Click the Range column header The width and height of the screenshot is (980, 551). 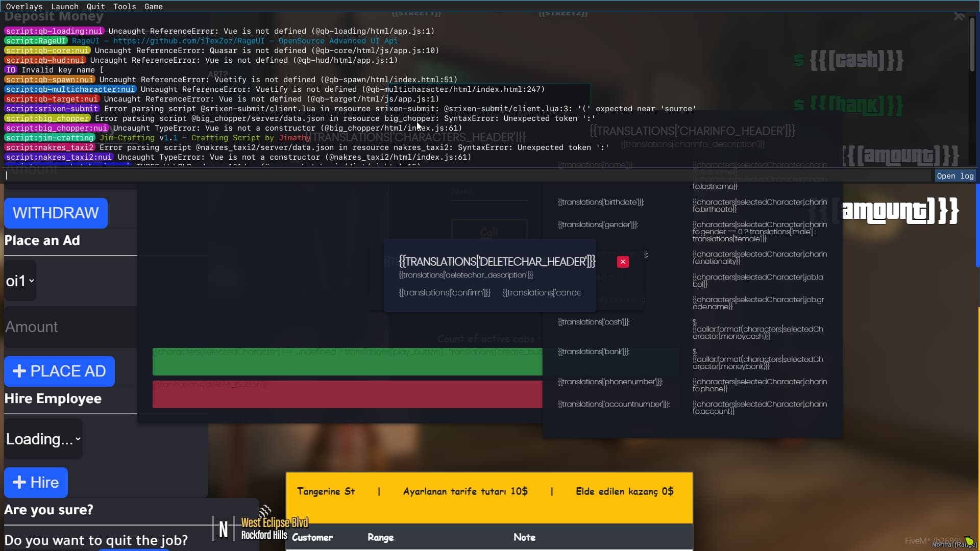tap(380, 537)
